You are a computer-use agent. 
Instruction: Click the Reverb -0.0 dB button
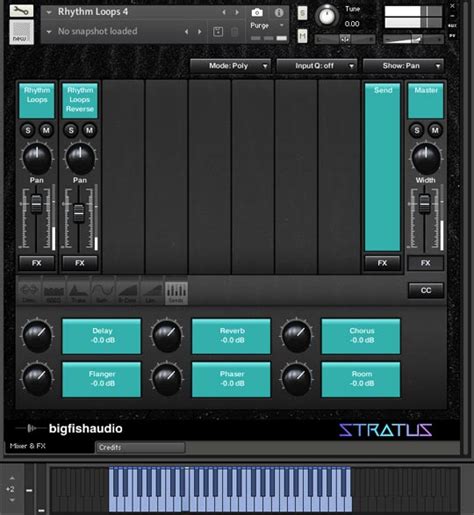(231, 336)
